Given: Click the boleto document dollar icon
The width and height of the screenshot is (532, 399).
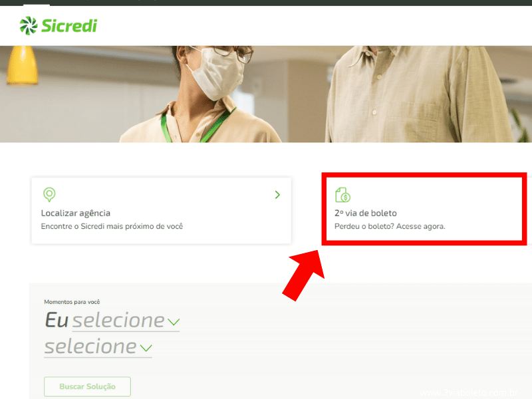Looking at the screenshot, I should (x=342, y=195).
